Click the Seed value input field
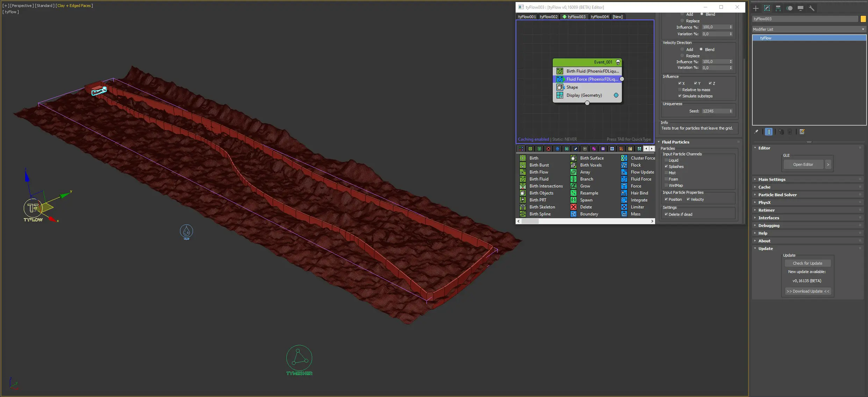 tap(715, 111)
